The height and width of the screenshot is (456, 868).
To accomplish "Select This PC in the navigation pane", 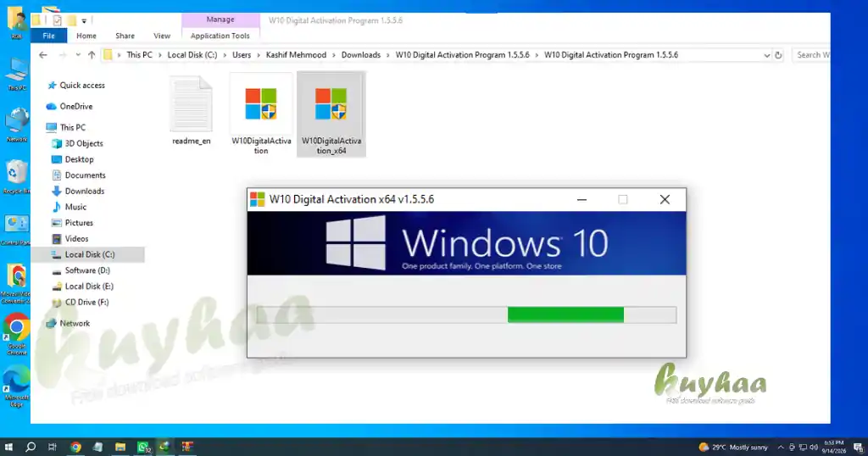I will [66, 127].
